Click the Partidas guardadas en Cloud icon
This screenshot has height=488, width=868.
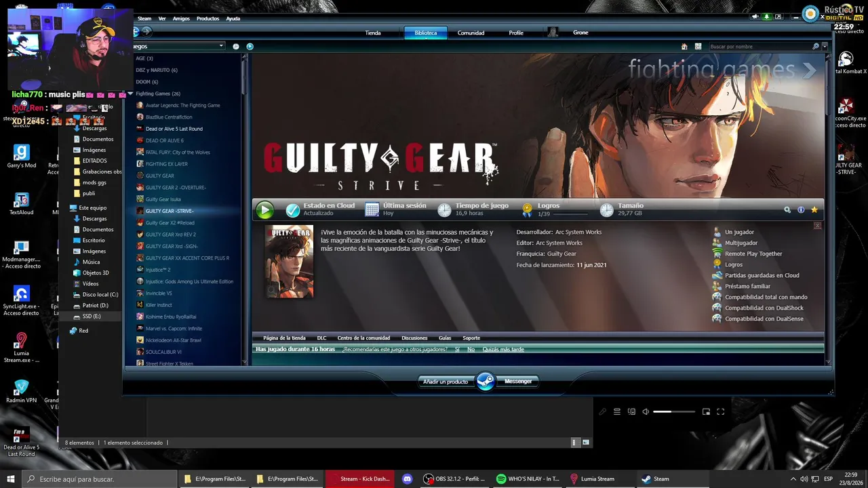(717, 275)
